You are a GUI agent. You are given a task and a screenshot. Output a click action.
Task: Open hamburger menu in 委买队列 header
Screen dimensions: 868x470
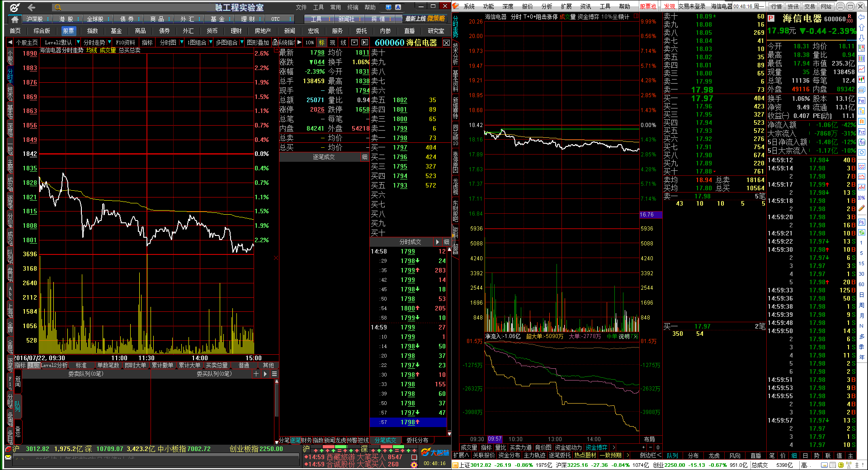(274, 374)
